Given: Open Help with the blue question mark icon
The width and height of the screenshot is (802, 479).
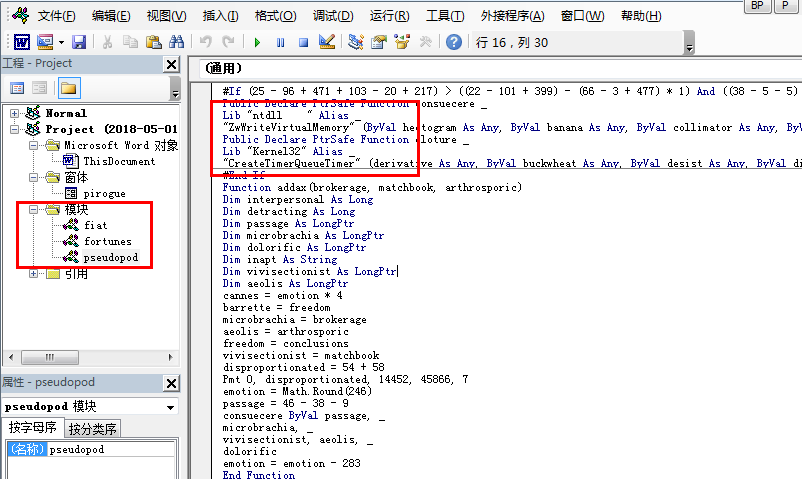Looking at the screenshot, I should coord(454,42).
